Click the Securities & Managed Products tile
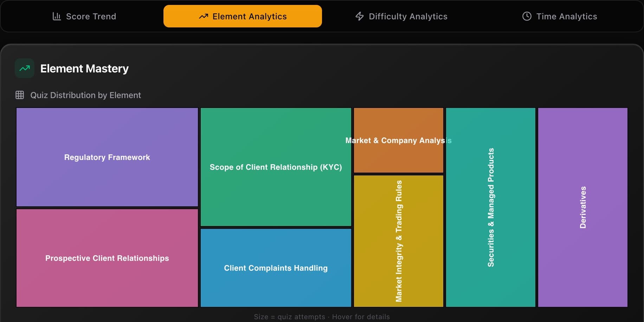The height and width of the screenshot is (322, 644). 490,207
